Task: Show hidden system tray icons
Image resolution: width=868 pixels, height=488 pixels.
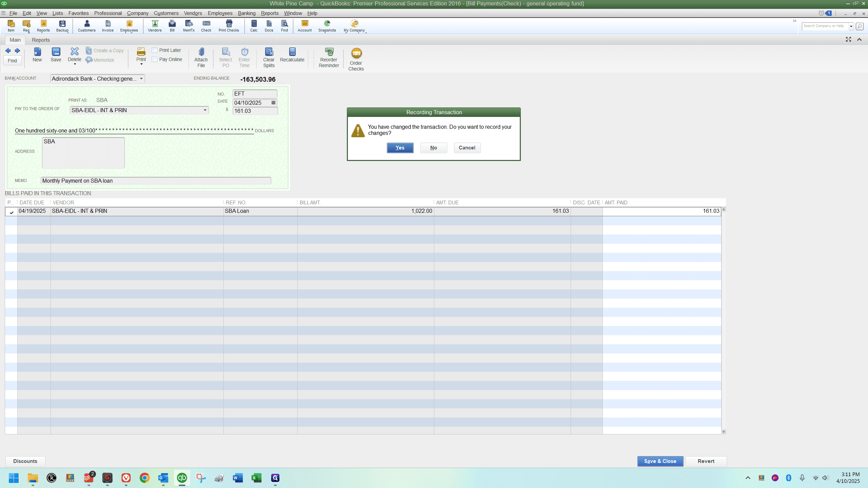Action: click(748, 478)
